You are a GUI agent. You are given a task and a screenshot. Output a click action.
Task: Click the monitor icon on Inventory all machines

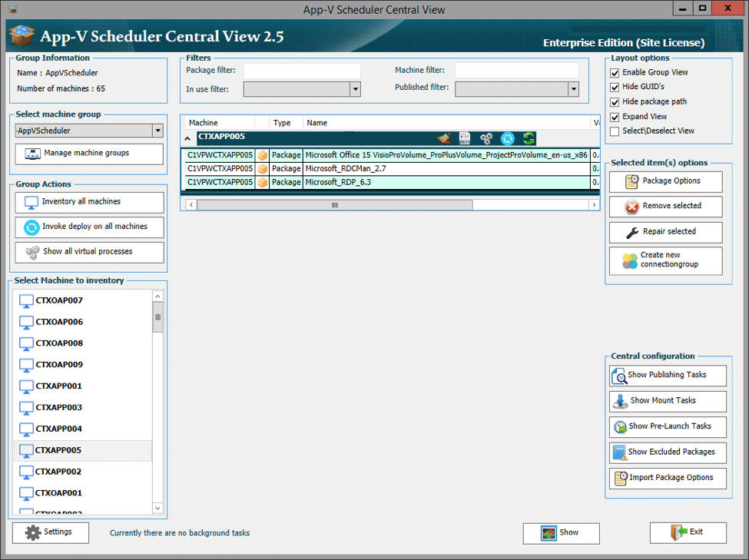[31, 203]
